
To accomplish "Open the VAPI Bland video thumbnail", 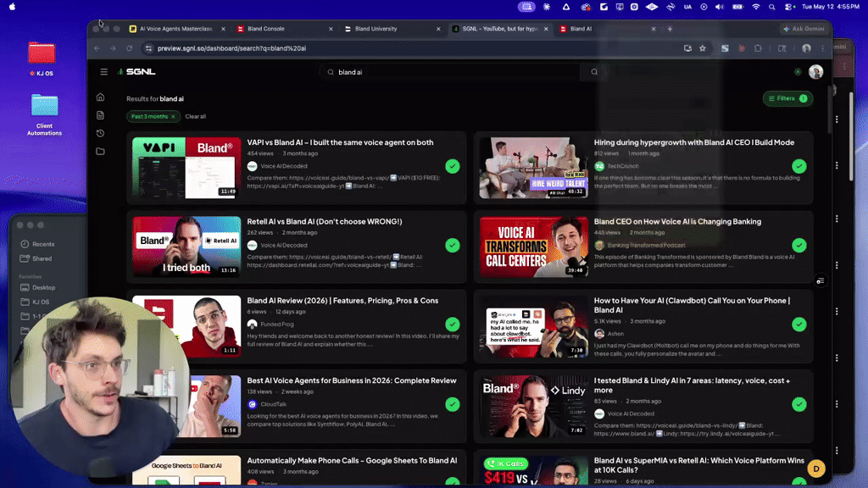I will 186,168.
